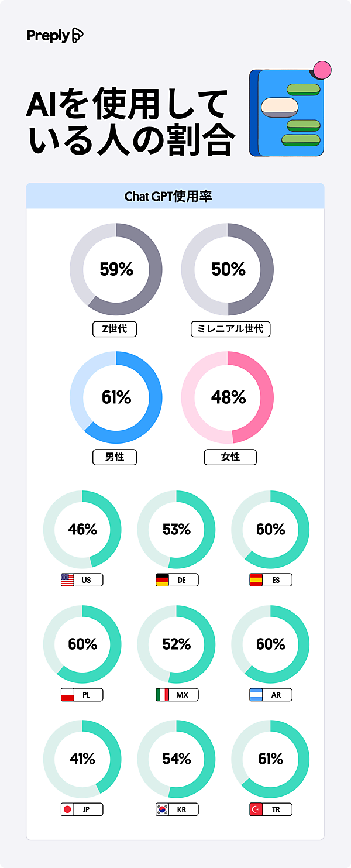Click the AIを使用している人の割合 headline

click(x=130, y=123)
